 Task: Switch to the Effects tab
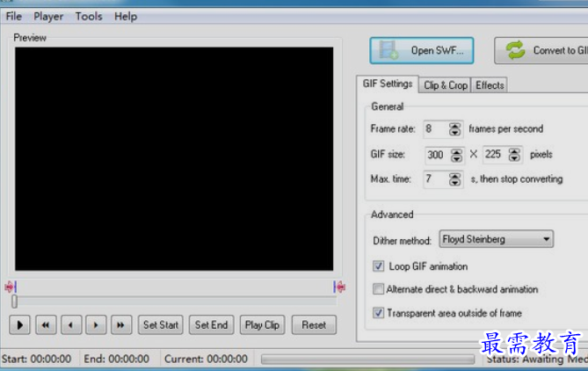490,85
